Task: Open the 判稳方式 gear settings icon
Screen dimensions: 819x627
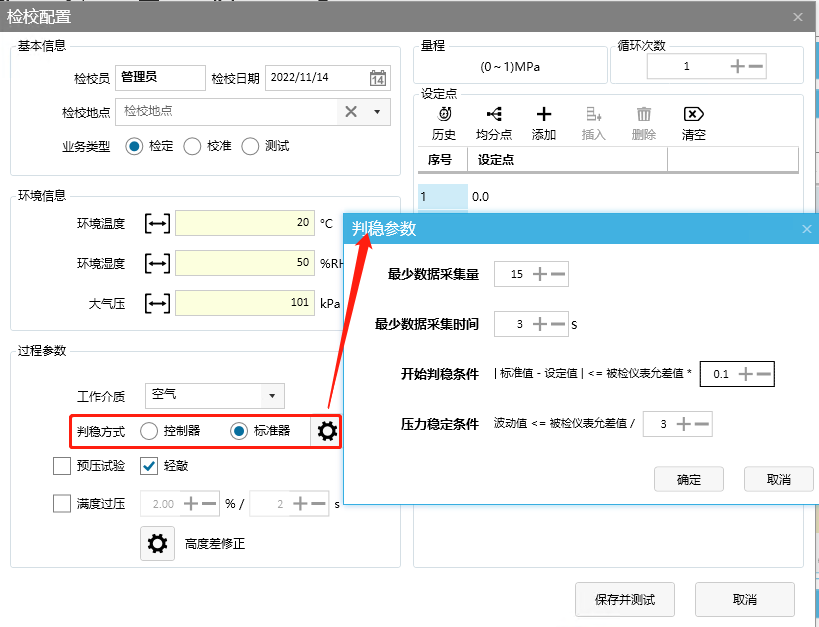Action: [327, 431]
